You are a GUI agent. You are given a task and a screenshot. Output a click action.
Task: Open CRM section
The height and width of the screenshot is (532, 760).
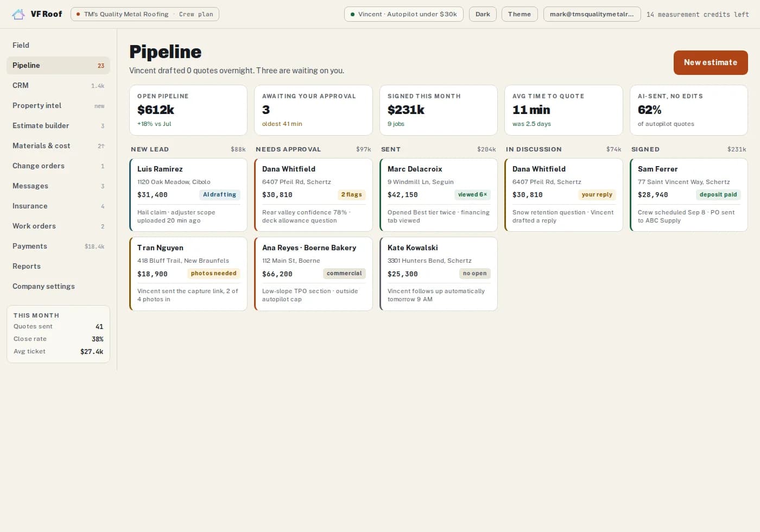coord(58,85)
